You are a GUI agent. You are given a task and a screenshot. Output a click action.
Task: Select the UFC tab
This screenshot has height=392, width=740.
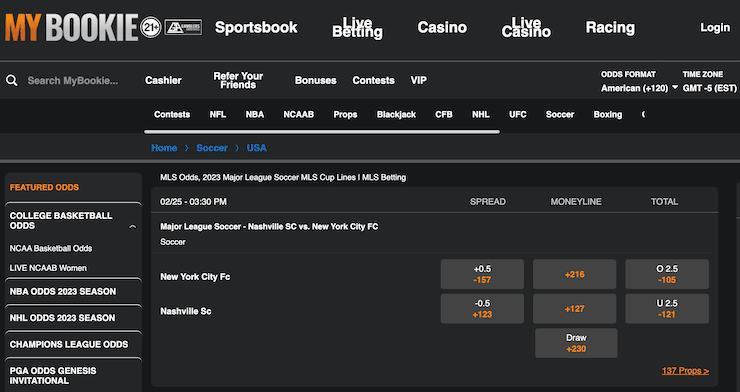(x=518, y=115)
